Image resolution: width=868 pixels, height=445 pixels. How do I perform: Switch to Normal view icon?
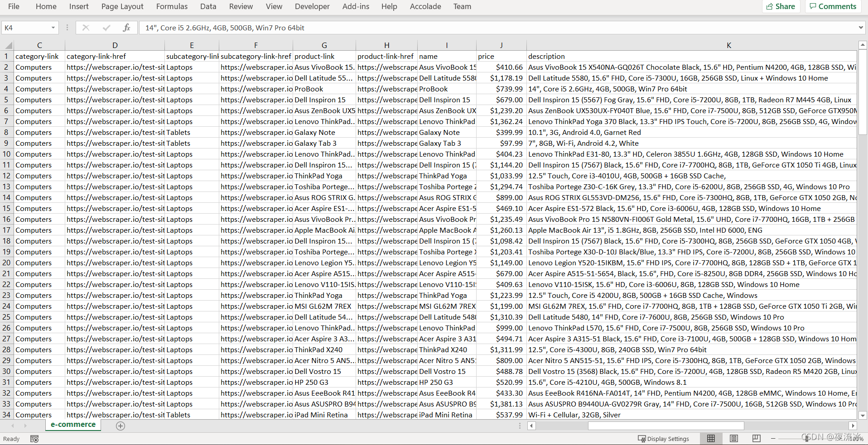(x=711, y=438)
